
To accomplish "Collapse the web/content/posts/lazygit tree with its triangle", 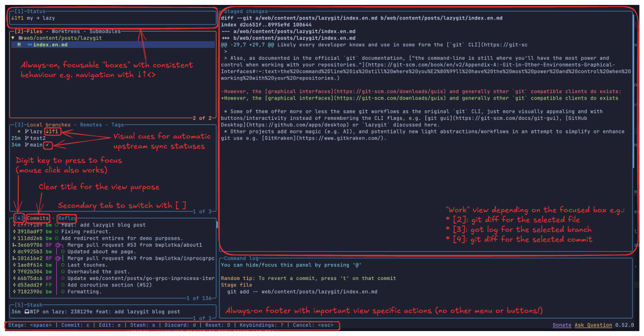I will pyautogui.click(x=13, y=38).
